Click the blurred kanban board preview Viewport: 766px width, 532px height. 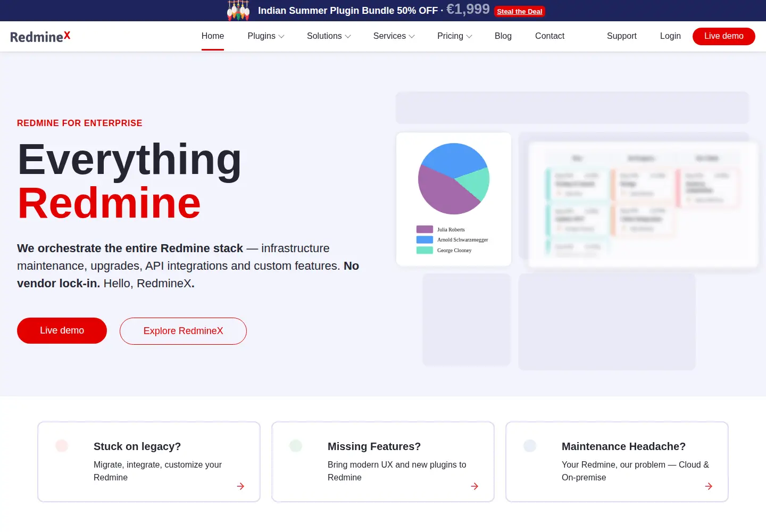click(x=644, y=205)
